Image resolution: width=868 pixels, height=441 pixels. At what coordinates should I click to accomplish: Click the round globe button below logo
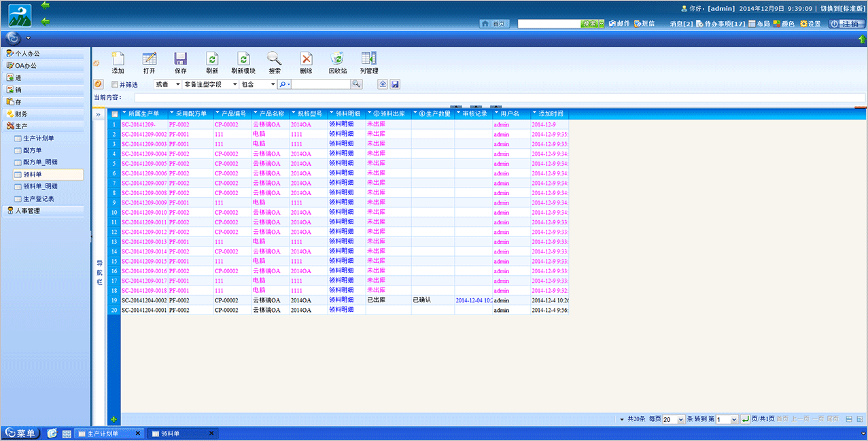click(x=14, y=38)
